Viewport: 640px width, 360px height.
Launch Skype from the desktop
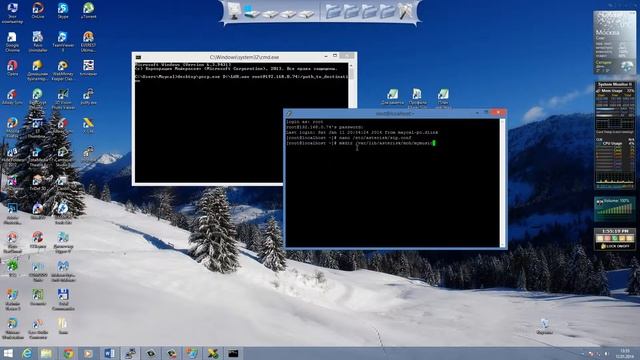(x=63, y=11)
